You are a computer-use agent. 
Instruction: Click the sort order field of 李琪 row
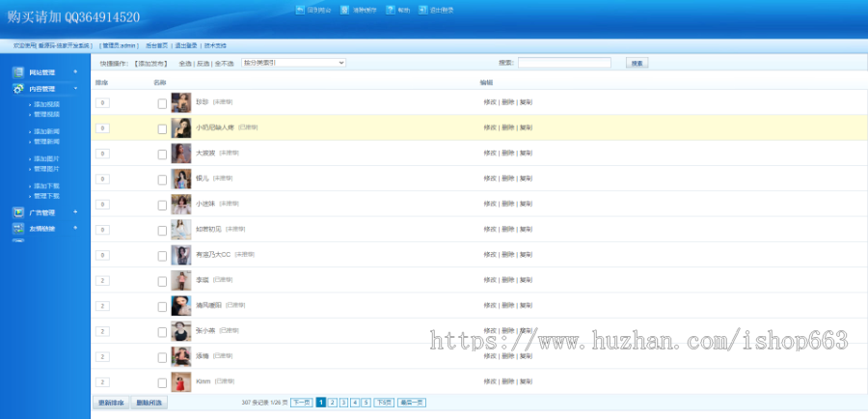[102, 280]
